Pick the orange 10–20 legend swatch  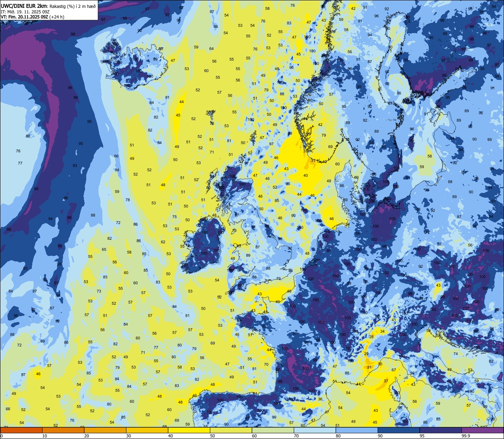pyautogui.click(x=63, y=430)
